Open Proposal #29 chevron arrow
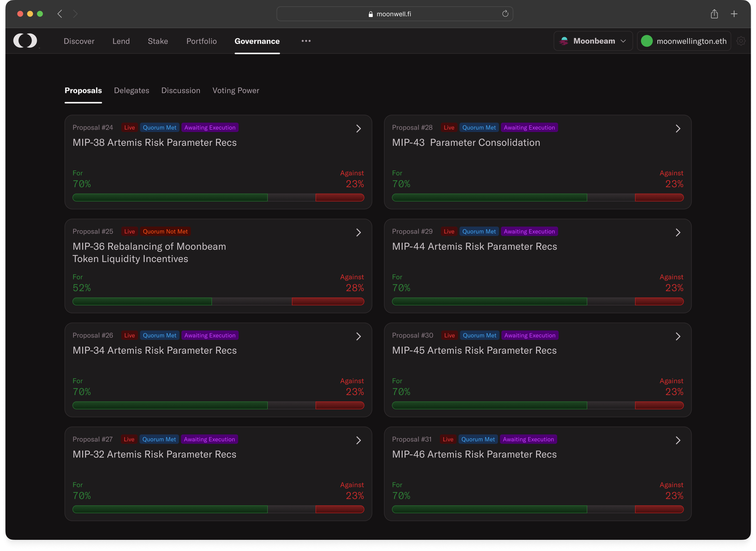 [677, 232]
